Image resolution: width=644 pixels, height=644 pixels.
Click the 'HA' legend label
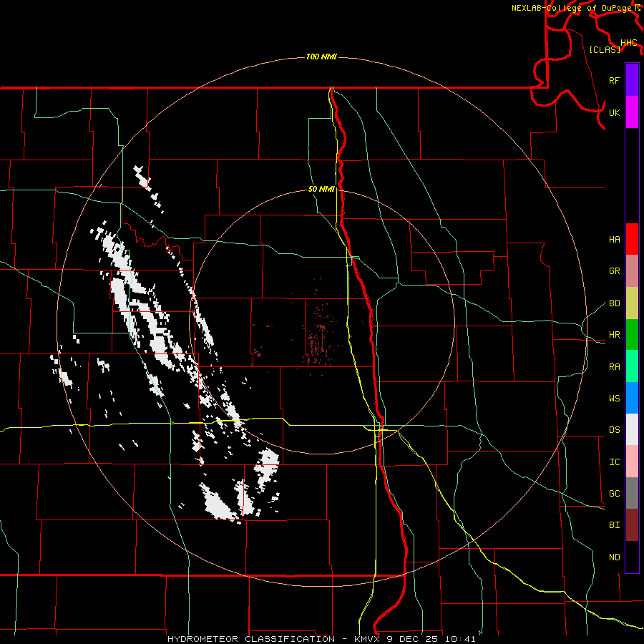(x=614, y=239)
